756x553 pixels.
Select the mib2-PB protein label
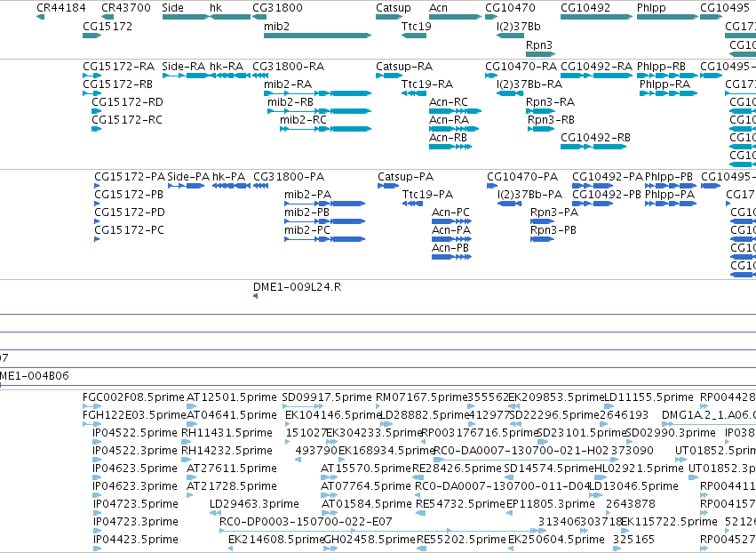click(306, 212)
